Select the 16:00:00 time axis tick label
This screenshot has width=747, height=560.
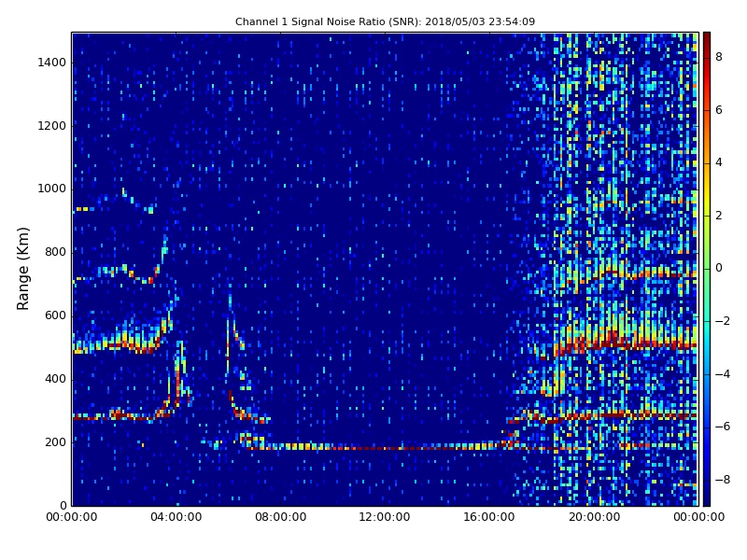coord(490,518)
